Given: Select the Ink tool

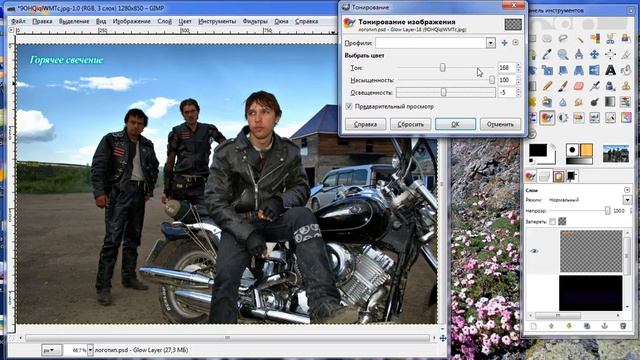Looking at the screenshot, I should (x=611, y=86).
